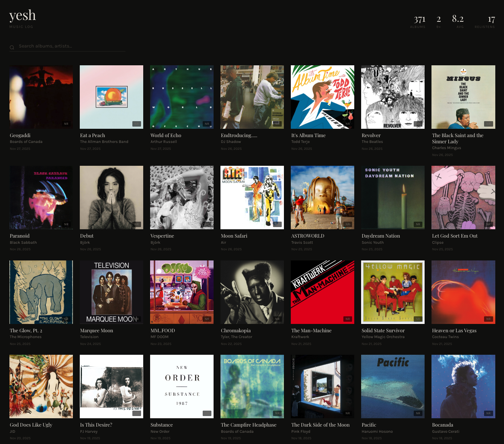Viewport: 504px width, 444px height.
Task: Select the ASTROWORLD album artwork
Action: [322, 197]
